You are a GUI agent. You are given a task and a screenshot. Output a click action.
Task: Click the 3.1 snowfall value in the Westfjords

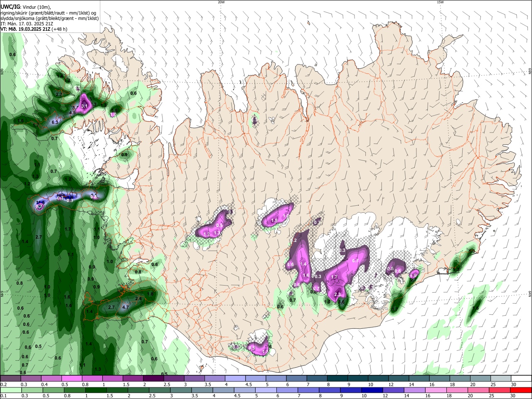84,106
